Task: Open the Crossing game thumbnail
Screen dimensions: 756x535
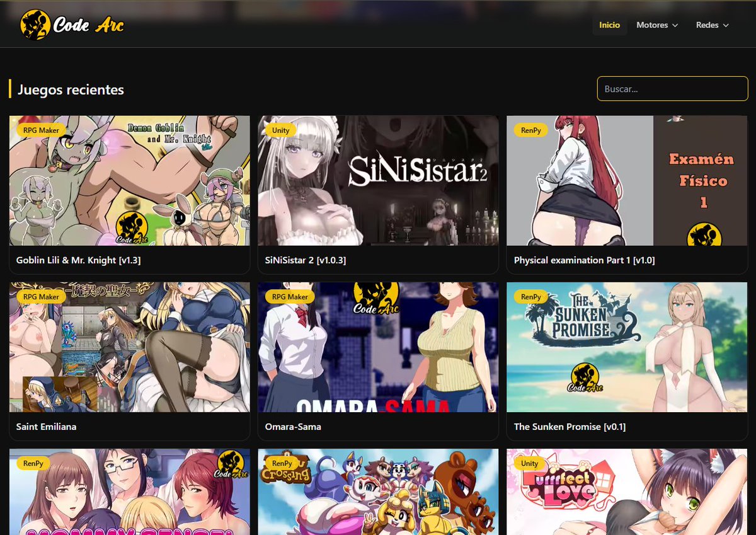Action: pyautogui.click(x=378, y=492)
